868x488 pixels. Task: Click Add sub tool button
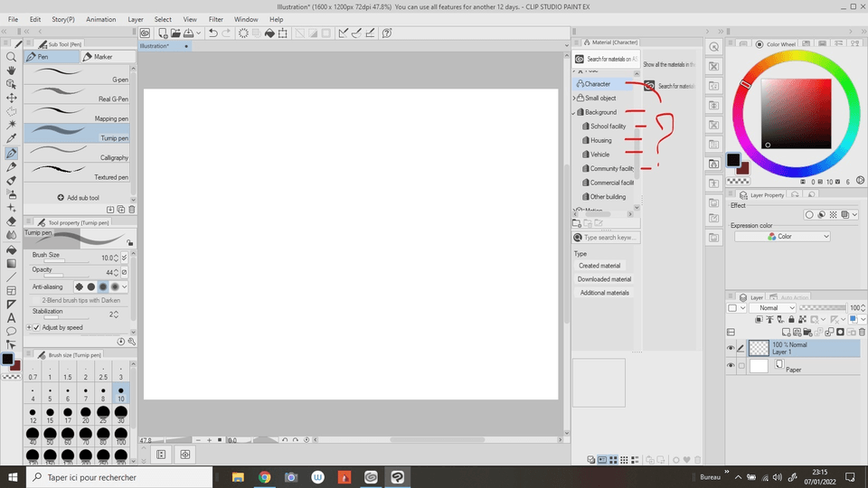click(78, 198)
